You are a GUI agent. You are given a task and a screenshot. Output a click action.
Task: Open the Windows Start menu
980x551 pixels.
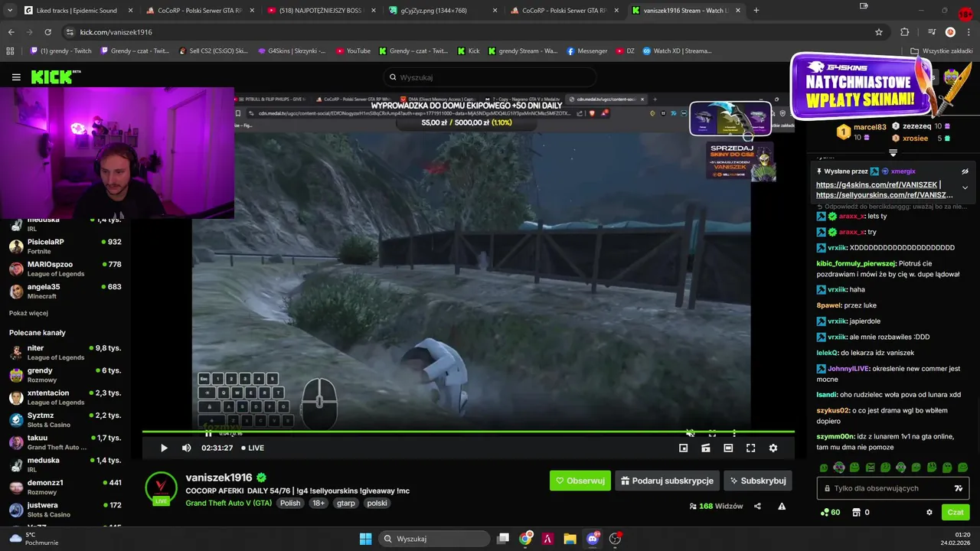pyautogui.click(x=365, y=539)
